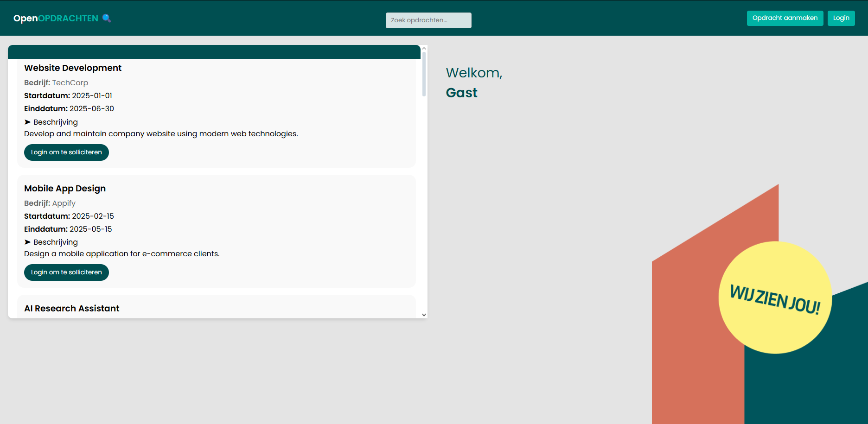868x424 pixels.
Task: Collapse Beschrijving arrow under Mobile App Design
Action: pos(28,242)
